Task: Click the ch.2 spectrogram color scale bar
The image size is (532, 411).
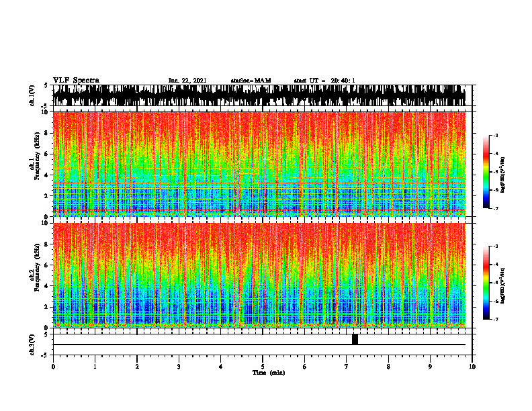Action: point(486,283)
